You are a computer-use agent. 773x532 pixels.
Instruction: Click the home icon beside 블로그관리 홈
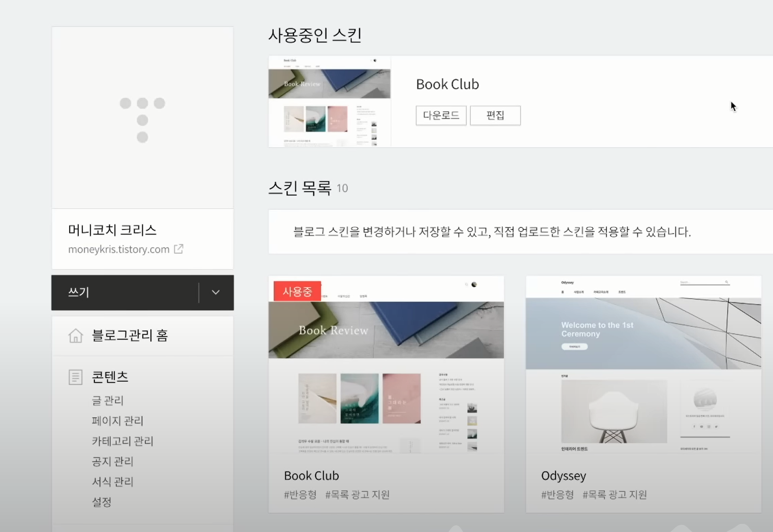click(75, 336)
